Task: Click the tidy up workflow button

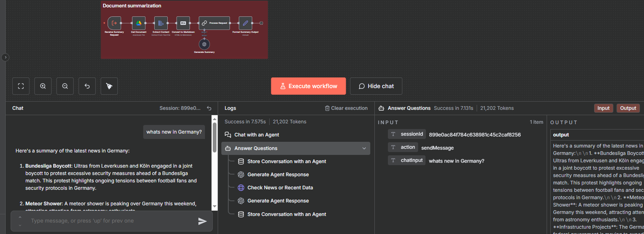Action: pyautogui.click(x=109, y=86)
